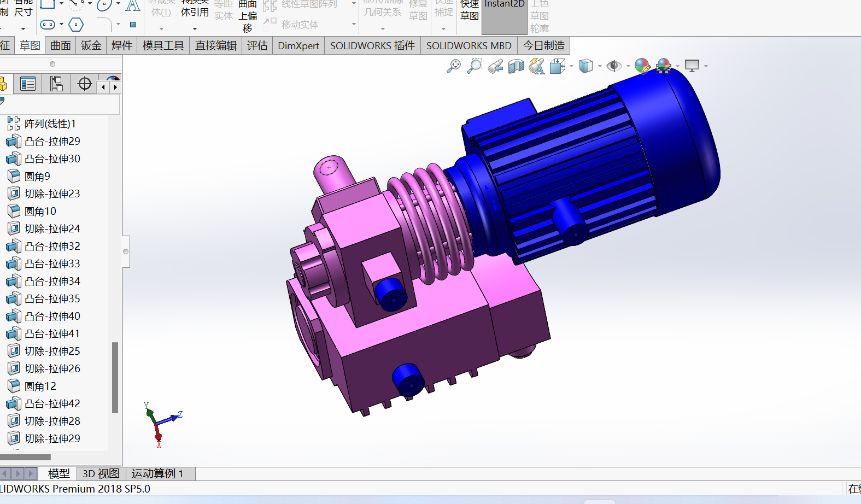Select the Zoom to Area tool

point(475,66)
